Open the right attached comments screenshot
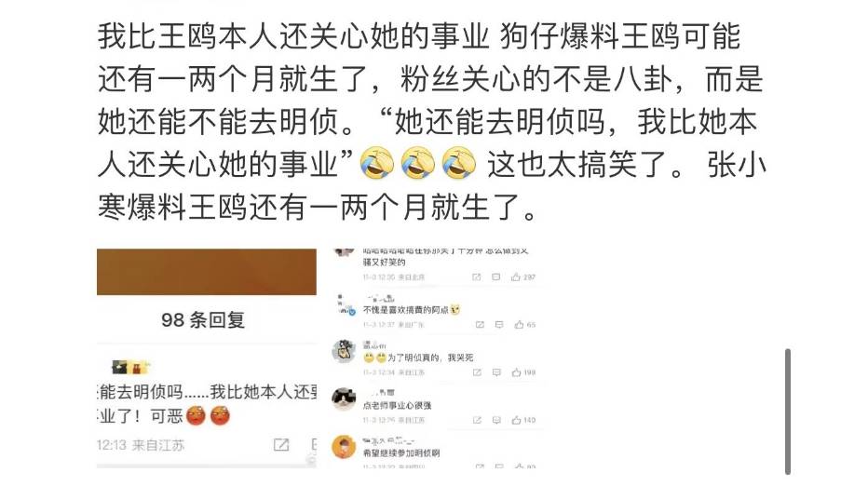868x486 pixels. [x=438, y=358]
